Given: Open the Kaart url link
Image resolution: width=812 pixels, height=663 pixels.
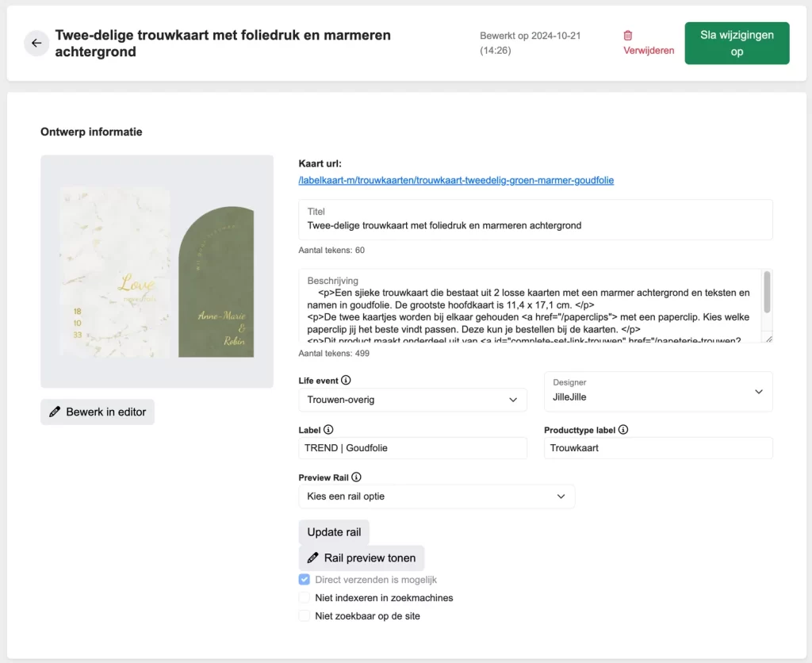Looking at the screenshot, I should tap(456, 181).
